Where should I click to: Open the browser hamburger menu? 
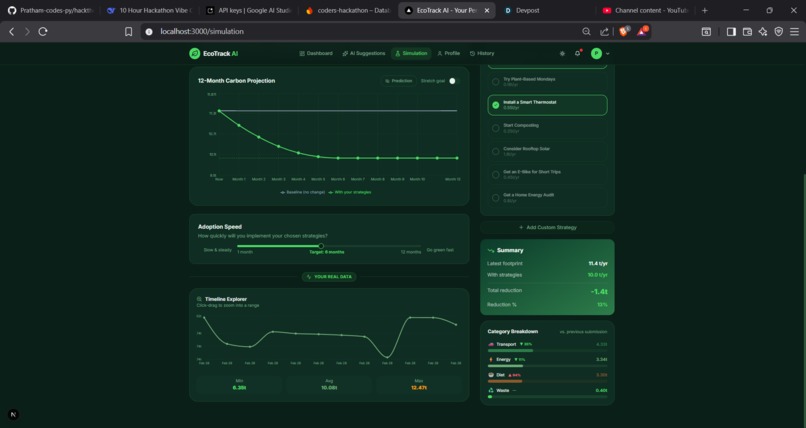pyautogui.click(x=794, y=31)
